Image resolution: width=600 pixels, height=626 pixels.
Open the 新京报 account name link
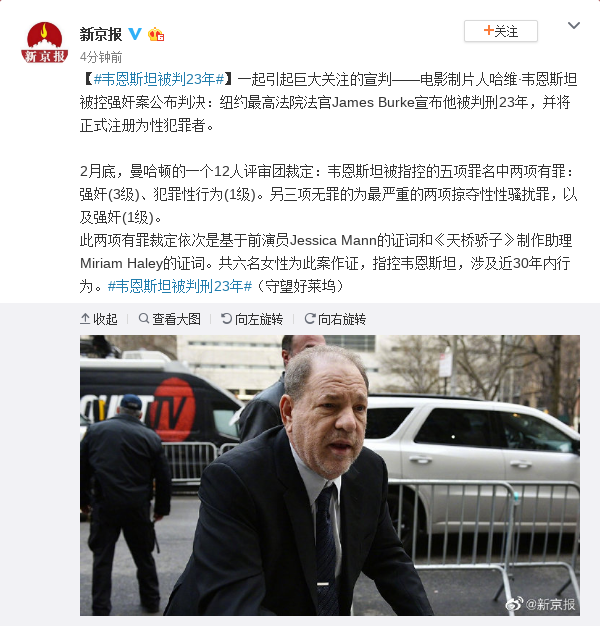point(101,34)
